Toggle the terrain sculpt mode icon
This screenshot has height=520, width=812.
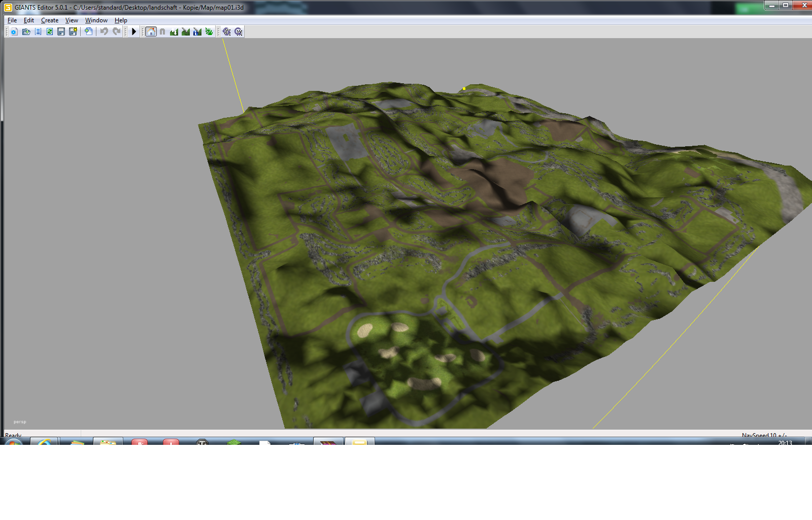pyautogui.click(x=174, y=31)
